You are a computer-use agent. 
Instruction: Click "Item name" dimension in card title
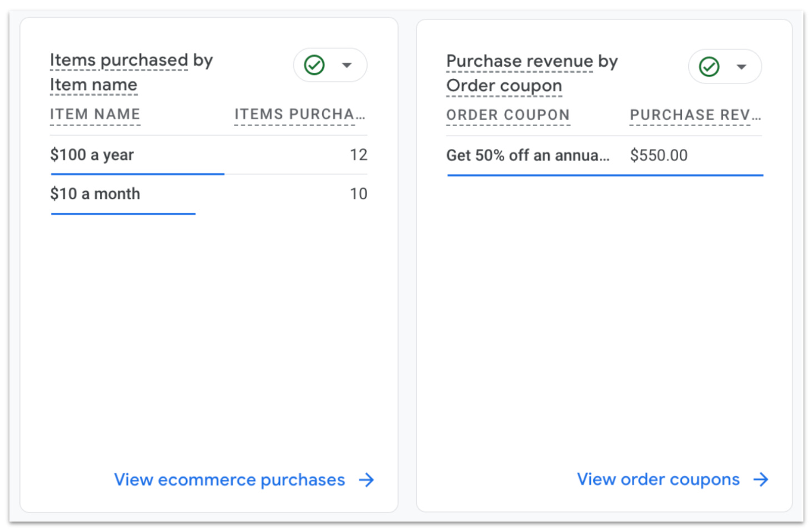tap(93, 85)
